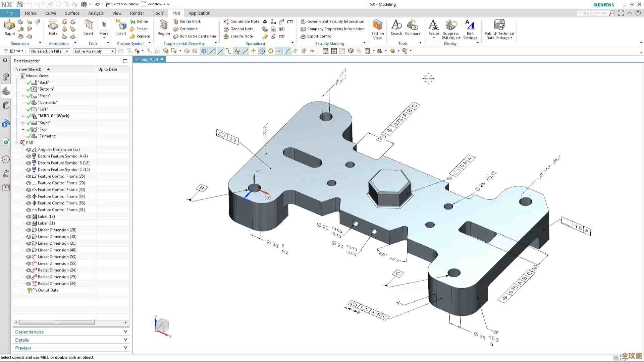Viewport: 644px width, 362px height.
Task: Toggle visibility of Datum Feature Symbol B (12)
Action: click(x=29, y=163)
